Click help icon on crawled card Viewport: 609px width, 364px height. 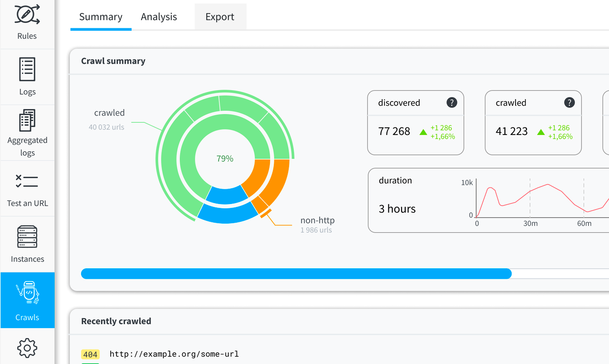coord(569,102)
